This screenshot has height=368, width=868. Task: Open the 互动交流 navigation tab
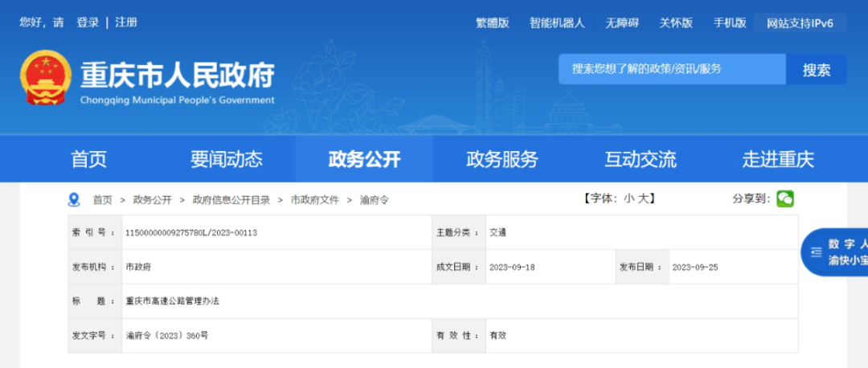[641, 159]
